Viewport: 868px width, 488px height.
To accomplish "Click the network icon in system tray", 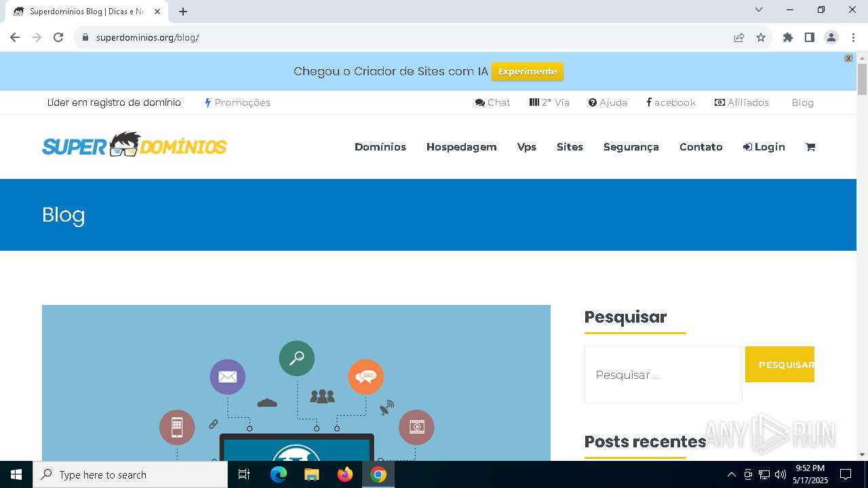I will 764,474.
